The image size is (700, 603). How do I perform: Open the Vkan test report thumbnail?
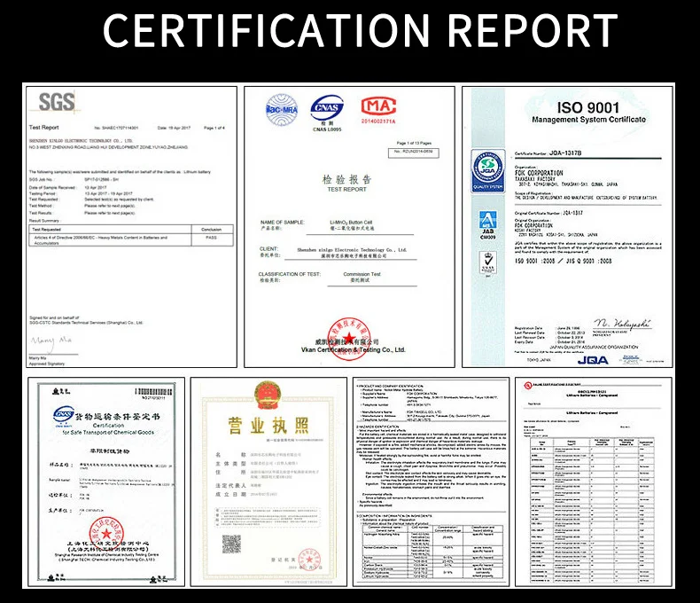pos(349,227)
